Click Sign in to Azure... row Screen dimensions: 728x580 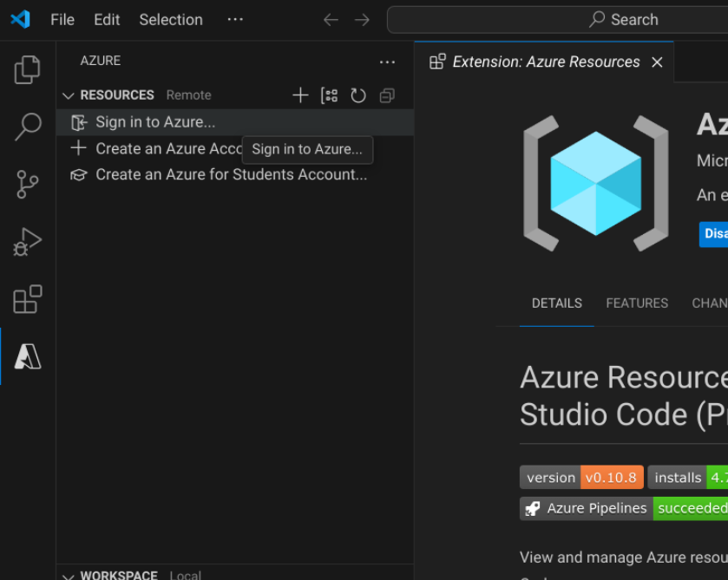pyautogui.click(x=235, y=122)
